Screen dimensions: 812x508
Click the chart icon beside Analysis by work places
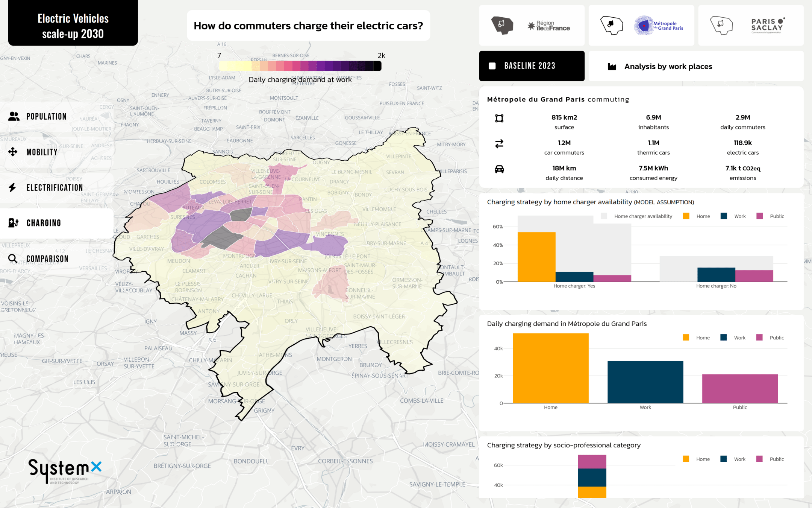tap(612, 67)
